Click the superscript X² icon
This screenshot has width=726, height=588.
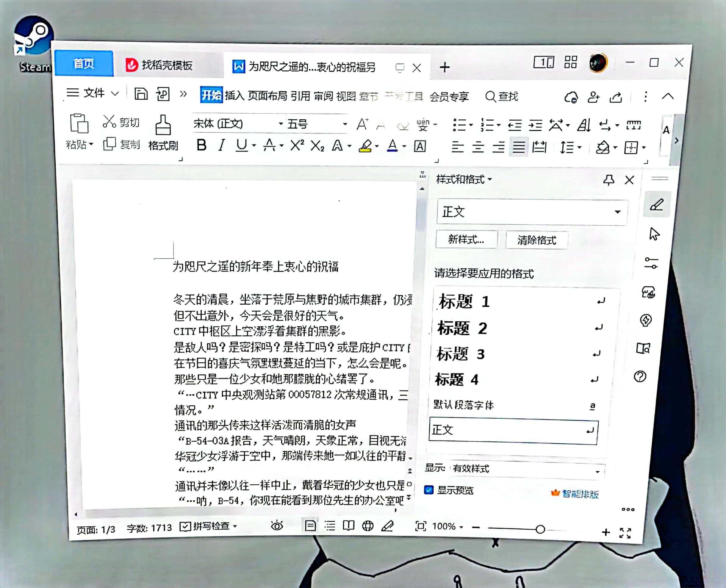(297, 146)
